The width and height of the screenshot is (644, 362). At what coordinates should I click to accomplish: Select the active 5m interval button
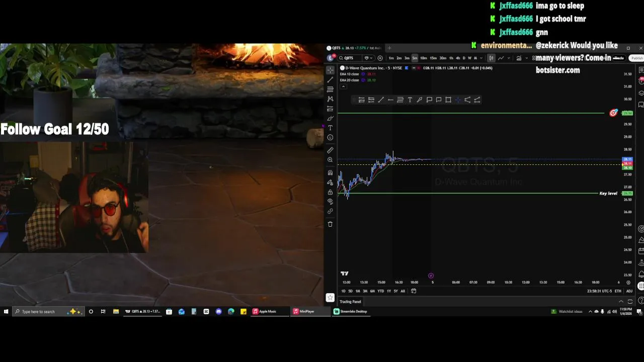point(415,58)
